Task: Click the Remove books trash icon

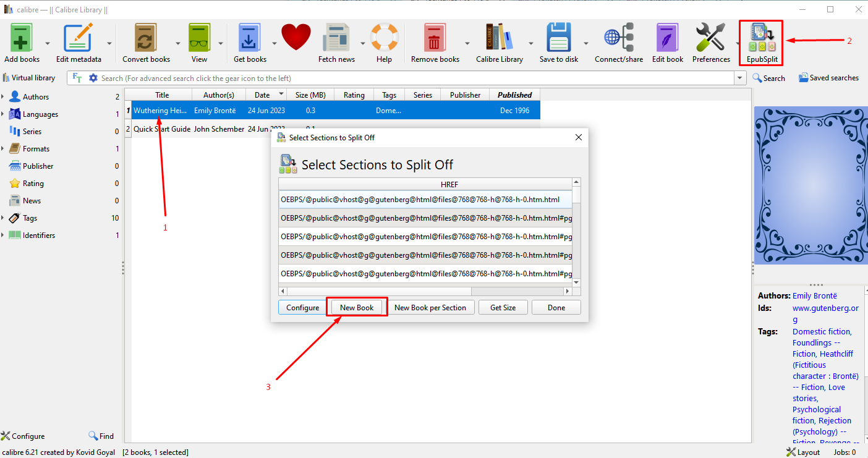Action: [435, 38]
